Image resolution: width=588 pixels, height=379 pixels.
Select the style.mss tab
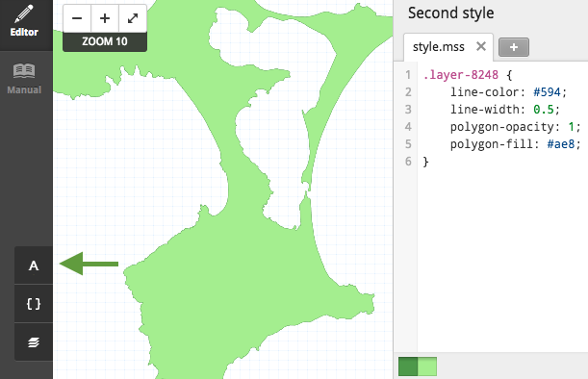pos(439,47)
